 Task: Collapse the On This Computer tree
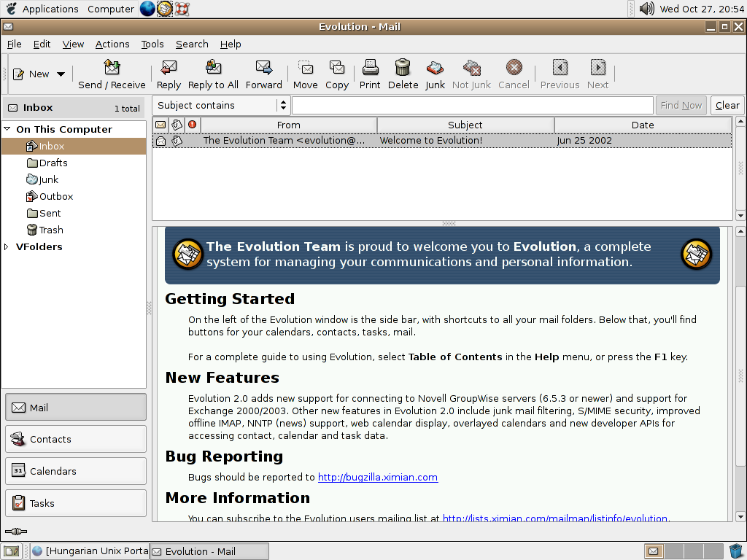pos(7,129)
